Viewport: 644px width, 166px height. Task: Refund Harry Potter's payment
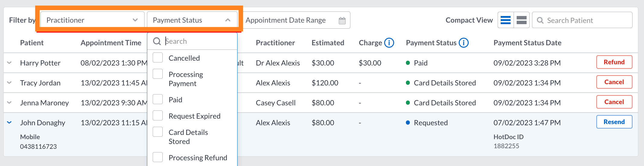click(614, 62)
